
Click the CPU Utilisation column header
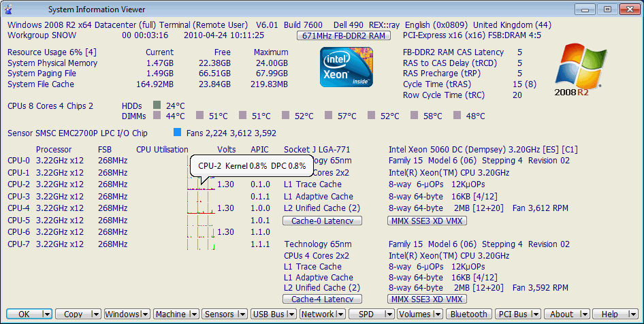click(x=162, y=150)
